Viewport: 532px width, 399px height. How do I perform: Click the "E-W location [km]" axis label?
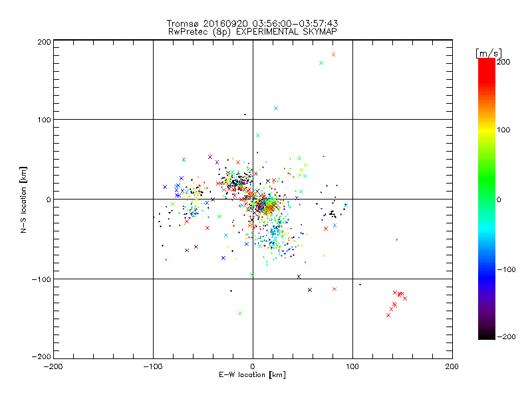point(252,375)
